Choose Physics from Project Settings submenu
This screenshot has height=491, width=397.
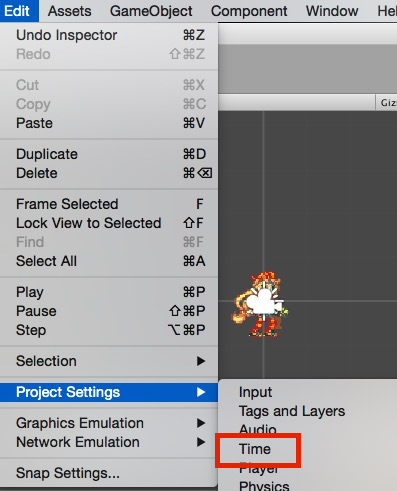coord(264,486)
